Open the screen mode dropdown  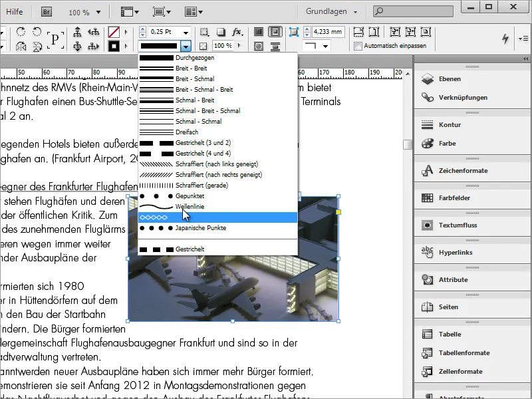pos(162,12)
